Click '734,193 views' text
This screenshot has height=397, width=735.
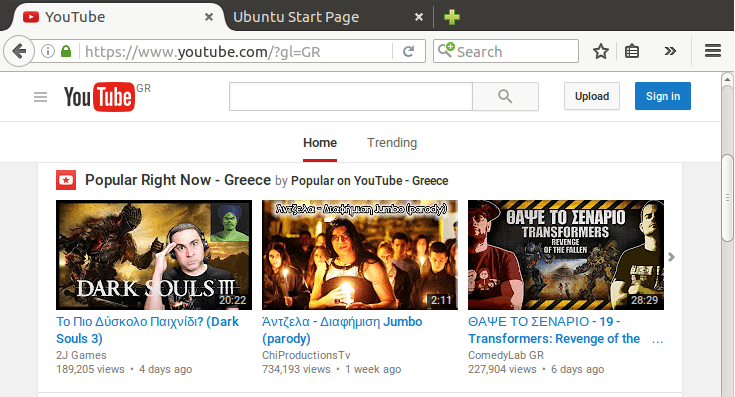tap(296, 369)
